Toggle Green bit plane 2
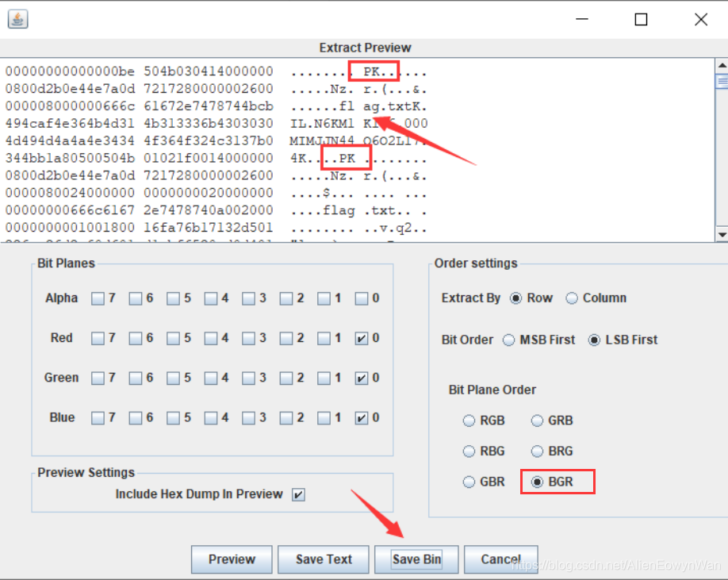 coord(286,378)
